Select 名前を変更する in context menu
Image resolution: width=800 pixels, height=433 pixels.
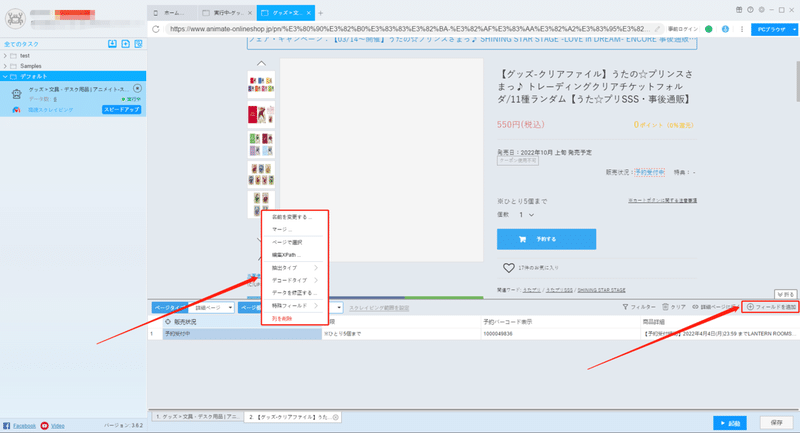(294, 217)
